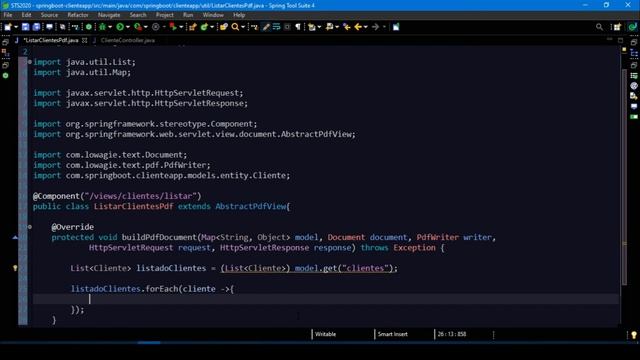
Task: Click the Relaunch red-green toolbar icon
Action: pyautogui.click(x=173, y=27)
